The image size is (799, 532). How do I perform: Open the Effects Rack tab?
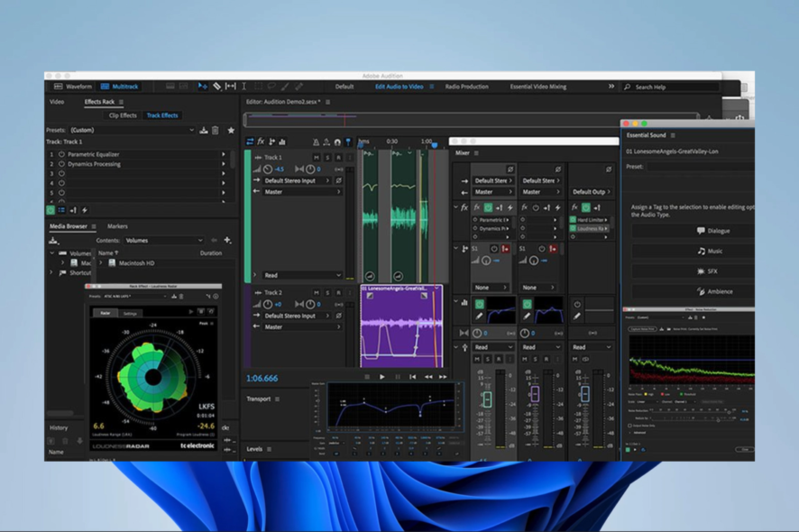coord(99,102)
